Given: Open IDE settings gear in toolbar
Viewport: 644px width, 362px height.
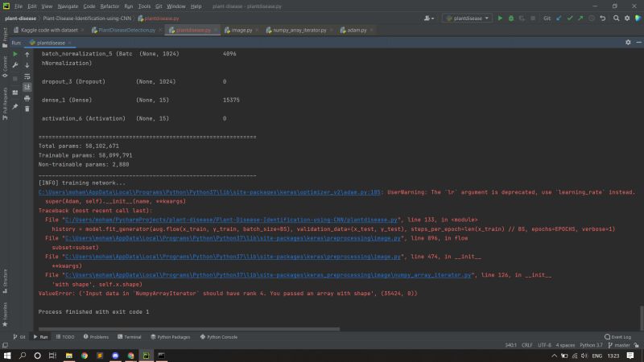Looking at the screenshot, I should (x=627, y=19).
